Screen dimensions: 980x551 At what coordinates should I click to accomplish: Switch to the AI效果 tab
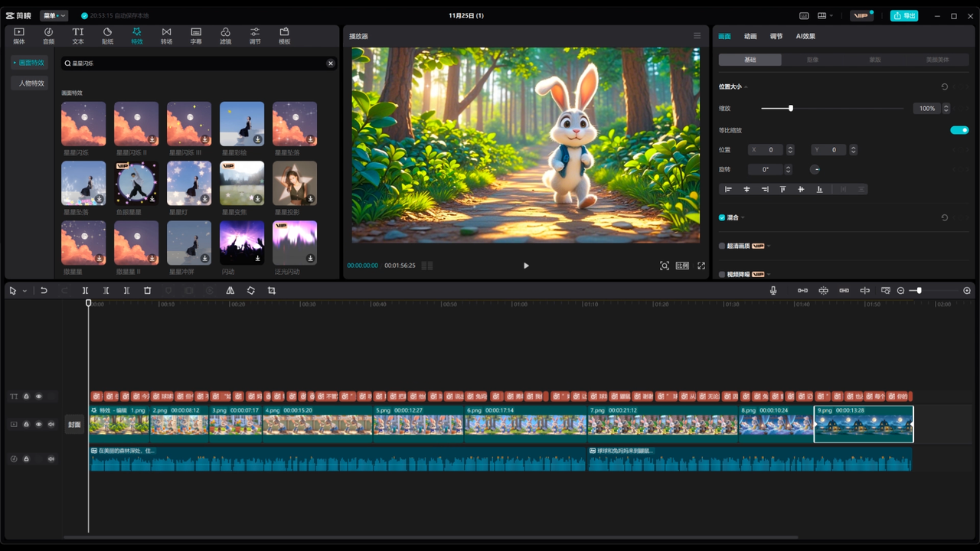coord(805,36)
